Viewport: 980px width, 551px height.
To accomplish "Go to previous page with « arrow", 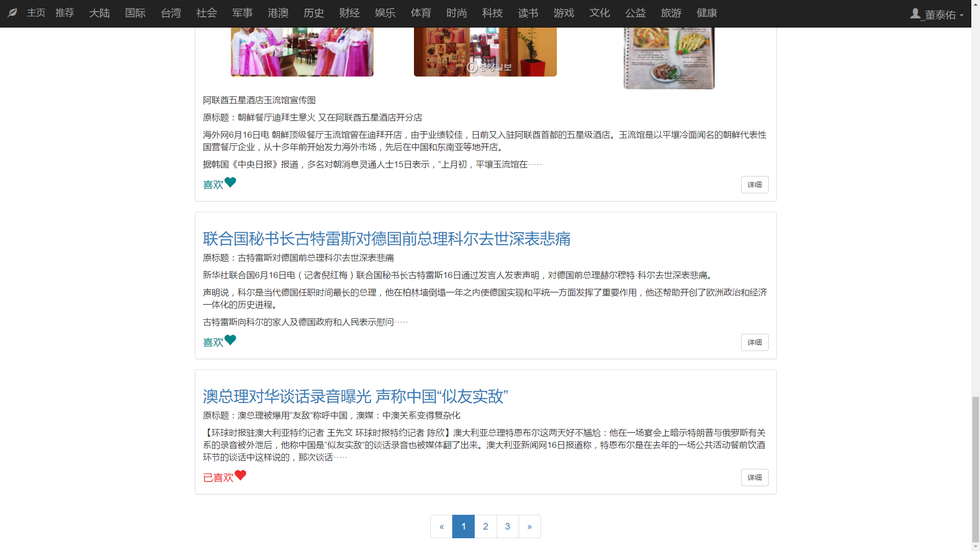I will click(442, 527).
